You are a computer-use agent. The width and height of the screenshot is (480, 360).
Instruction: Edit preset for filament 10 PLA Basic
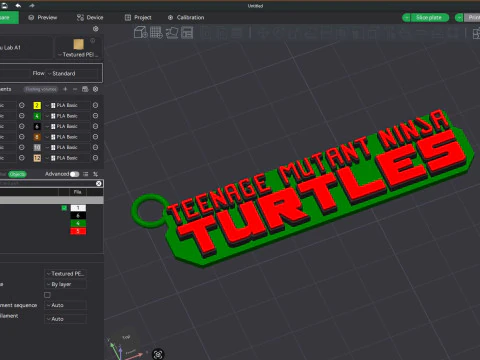[x=95, y=147]
